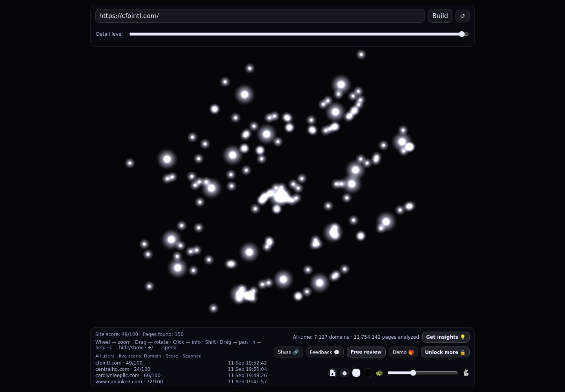565x392 pixels.
Task: Click the Free review button
Action: pyautogui.click(x=366, y=352)
